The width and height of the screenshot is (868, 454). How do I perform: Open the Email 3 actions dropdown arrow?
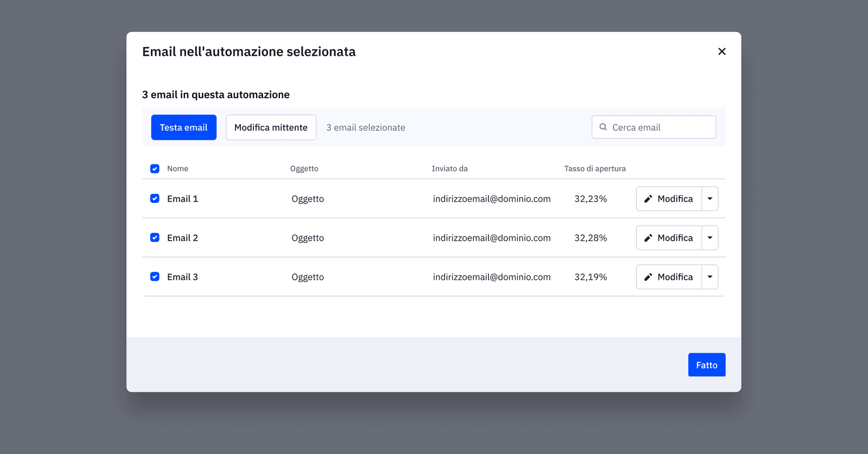point(710,277)
